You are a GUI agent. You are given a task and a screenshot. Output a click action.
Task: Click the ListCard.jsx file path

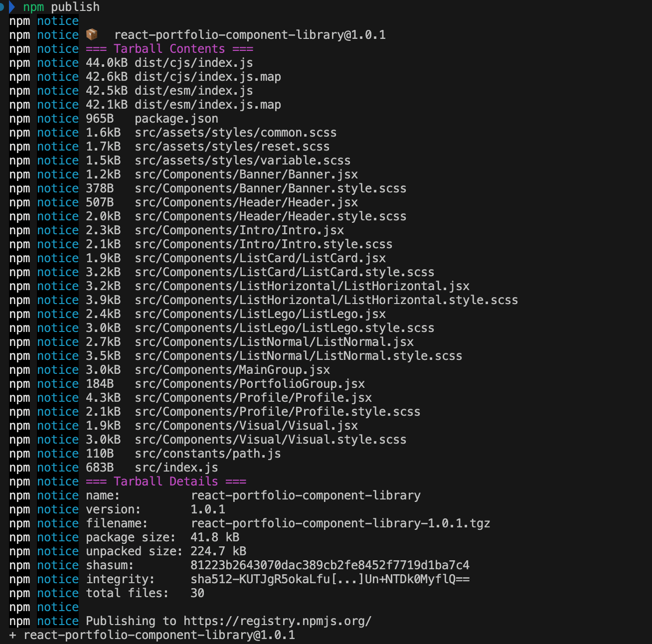260,258
